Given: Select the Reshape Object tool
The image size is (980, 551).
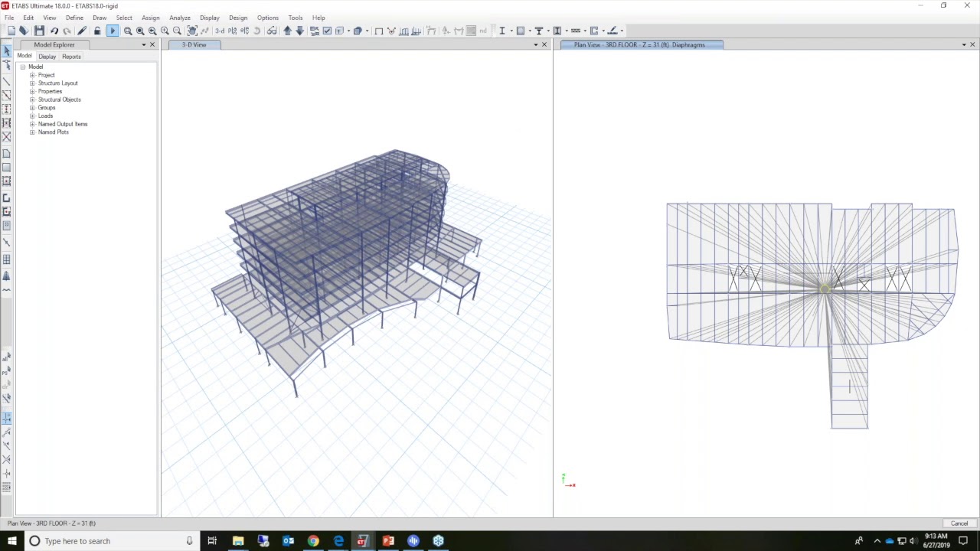Looking at the screenshot, I should [x=7, y=66].
